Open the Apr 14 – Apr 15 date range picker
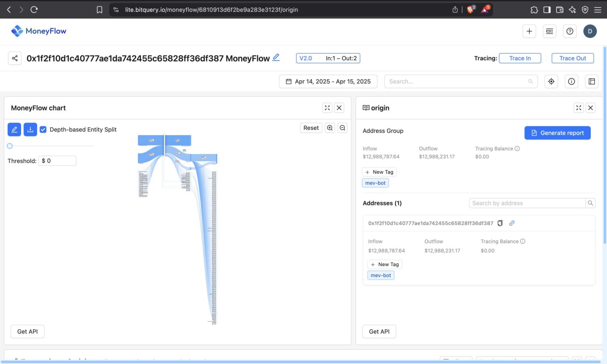The height and width of the screenshot is (364, 607). click(x=328, y=81)
